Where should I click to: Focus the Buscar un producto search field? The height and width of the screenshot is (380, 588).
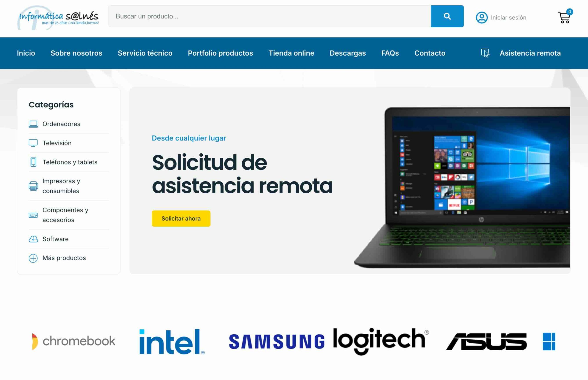(270, 16)
